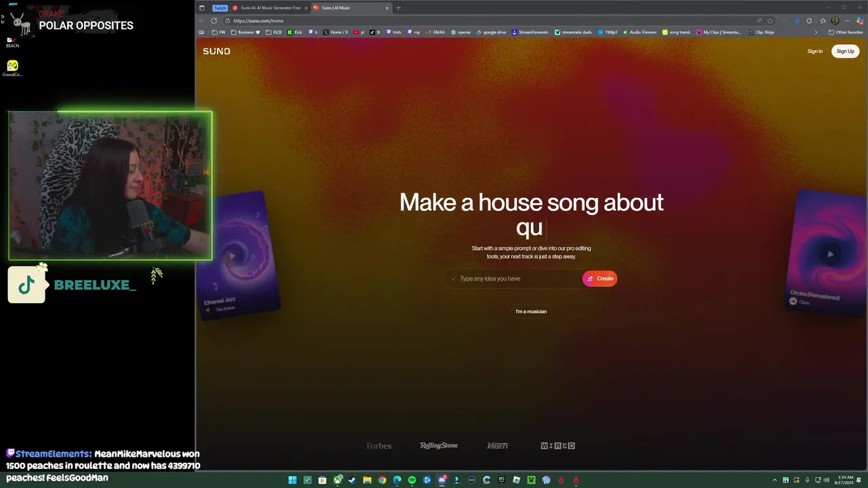Show hidden system tray icons
The image size is (868, 488).
click(775, 480)
